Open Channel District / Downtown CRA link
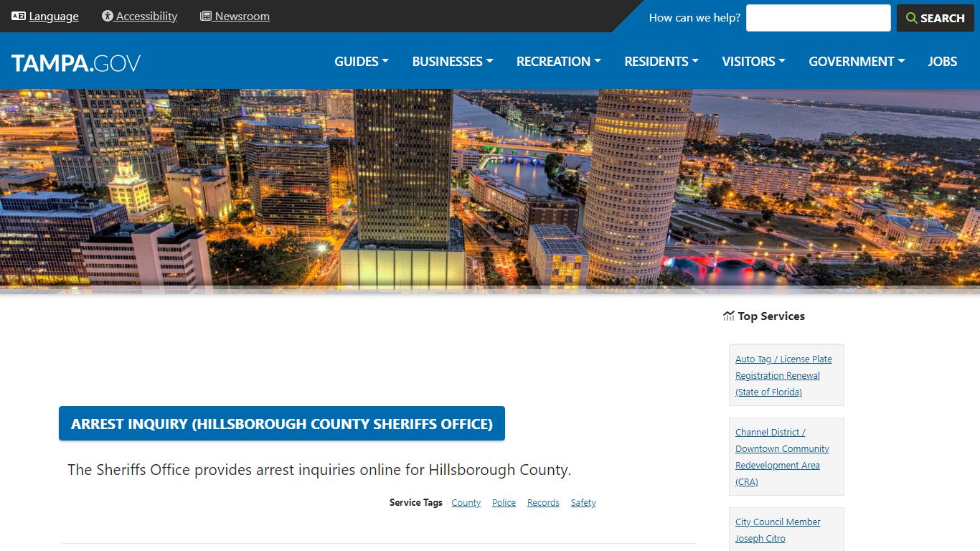980x551 pixels. pyautogui.click(x=782, y=457)
